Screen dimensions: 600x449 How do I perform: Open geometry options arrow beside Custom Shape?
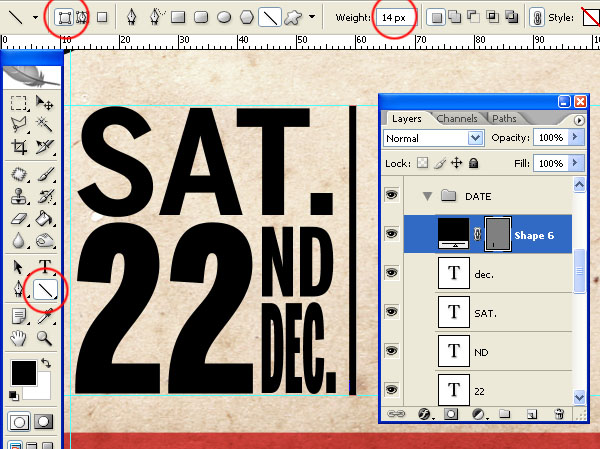click(x=312, y=17)
